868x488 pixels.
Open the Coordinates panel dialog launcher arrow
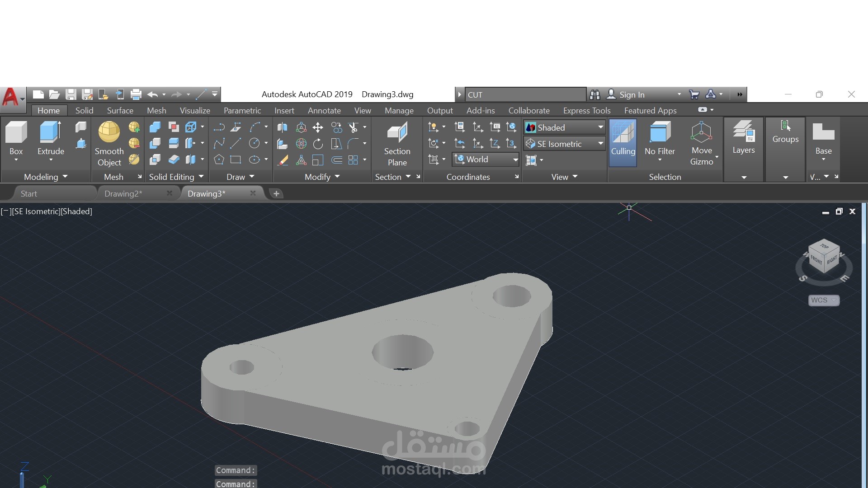517,177
